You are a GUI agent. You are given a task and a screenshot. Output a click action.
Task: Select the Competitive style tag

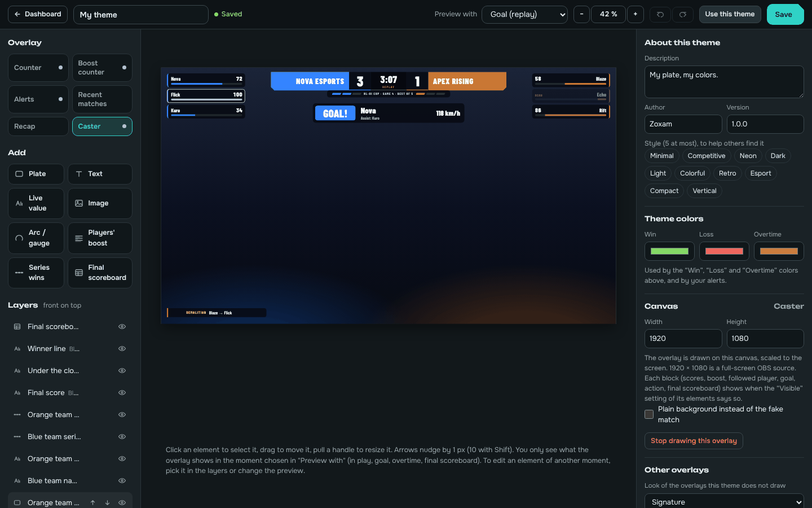pos(706,156)
